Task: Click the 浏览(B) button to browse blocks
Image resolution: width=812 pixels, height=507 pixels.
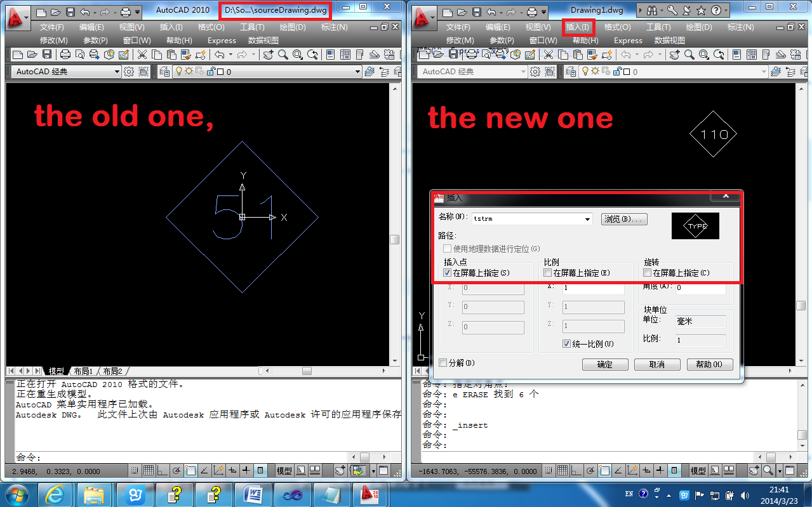Action: pos(624,219)
